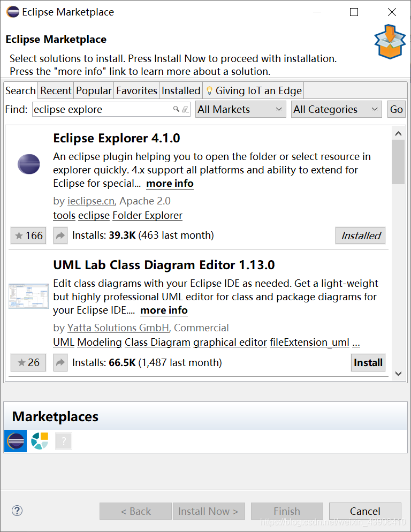This screenshot has width=411, height=532.
Task: Switch to the Recent tab
Action: (x=56, y=90)
